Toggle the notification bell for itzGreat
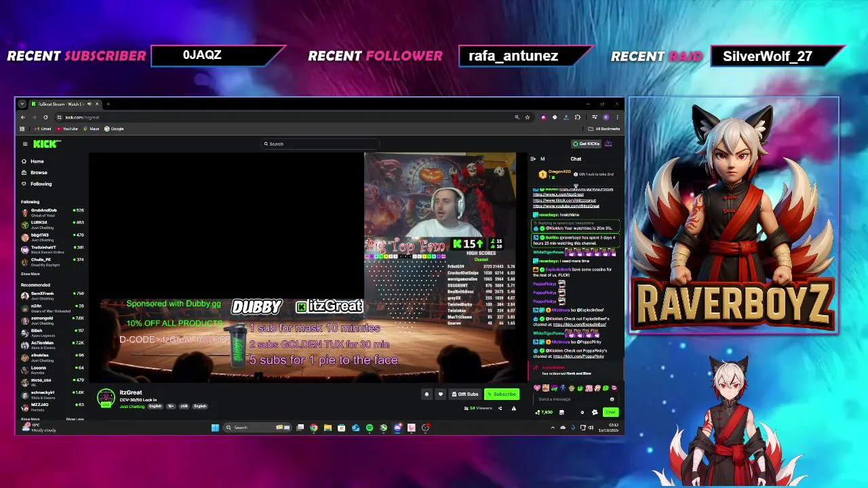This screenshot has width=868, height=488. coord(427,394)
